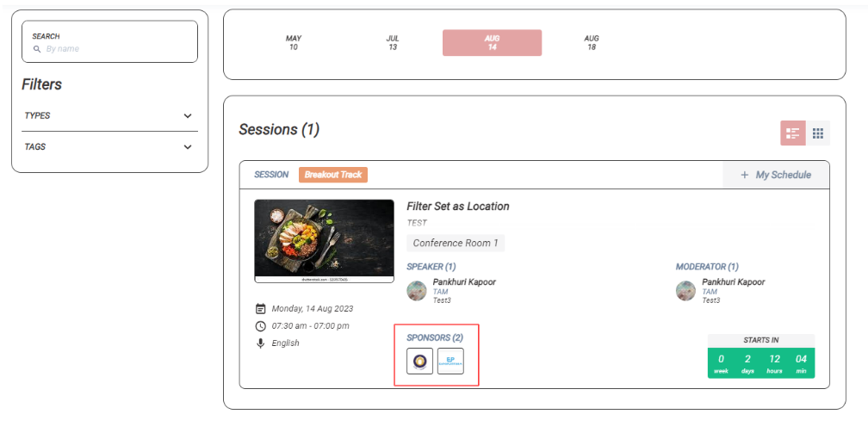The image size is (868, 445).
Task: Click the EP sponsor logo
Action: tap(450, 361)
